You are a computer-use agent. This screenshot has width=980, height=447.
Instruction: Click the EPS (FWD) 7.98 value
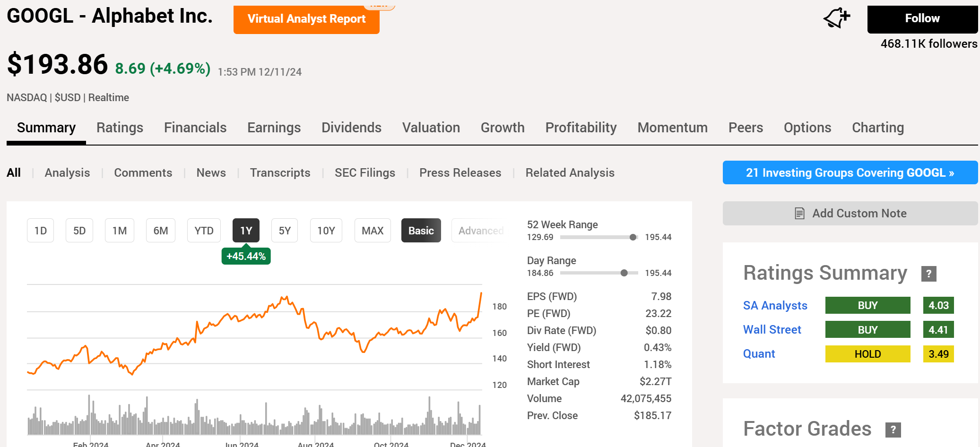tap(661, 297)
